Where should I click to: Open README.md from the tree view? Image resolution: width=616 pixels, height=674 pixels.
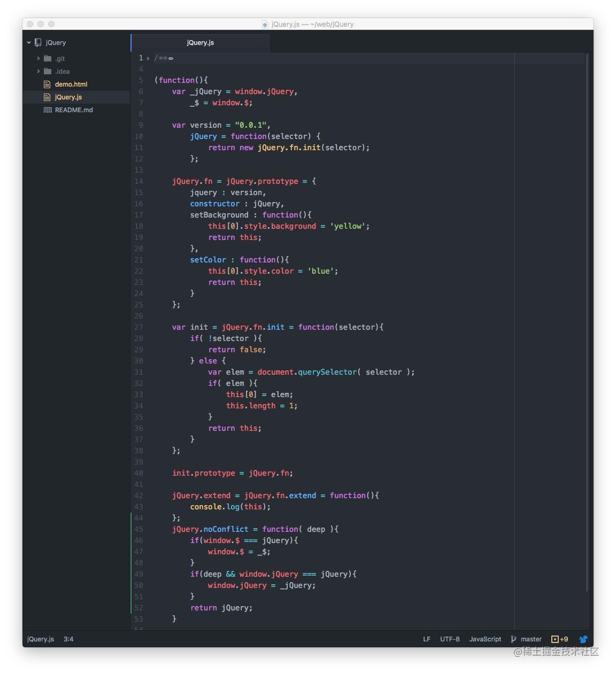click(x=74, y=110)
